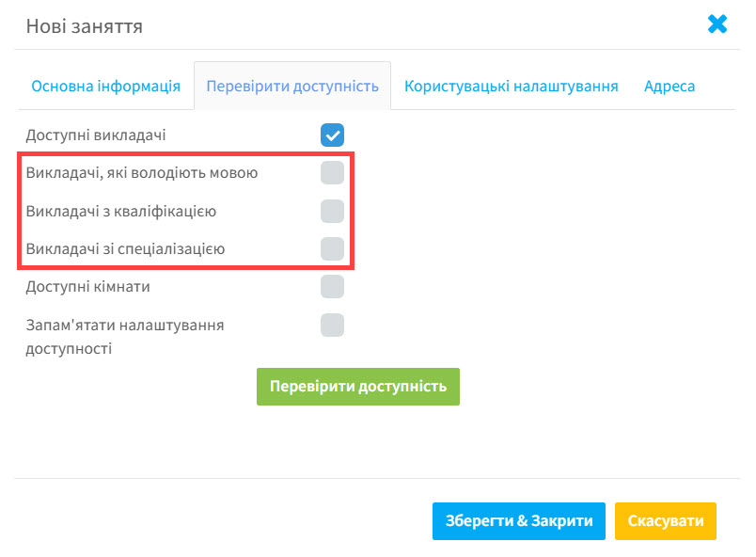Open the Користувацькі налаштування tab
Screen dimensions: 756x557
(511, 87)
